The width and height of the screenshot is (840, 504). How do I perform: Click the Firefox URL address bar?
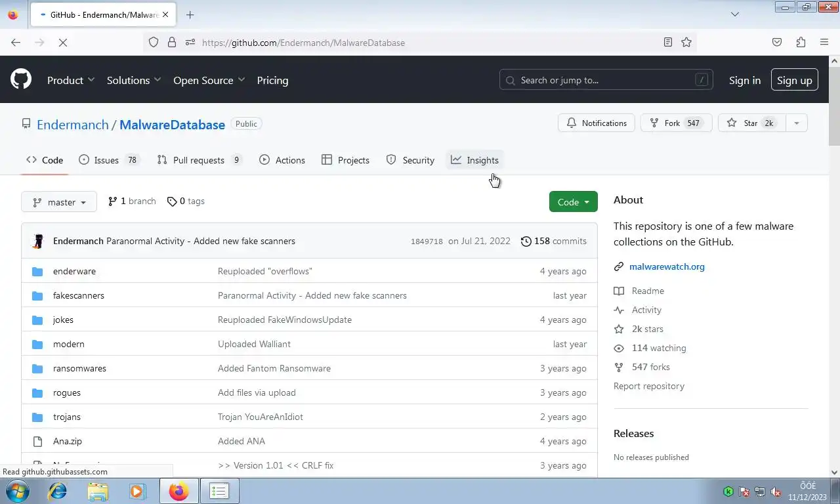pos(420,42)
